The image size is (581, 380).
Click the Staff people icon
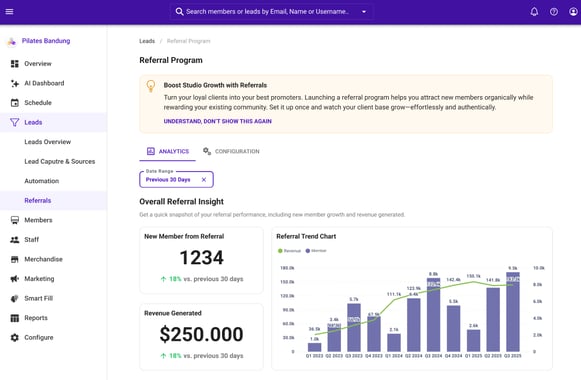14,240
